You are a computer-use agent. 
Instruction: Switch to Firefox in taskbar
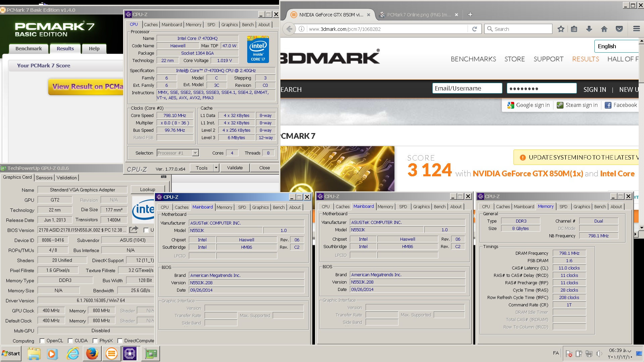[x=92, y=354]
